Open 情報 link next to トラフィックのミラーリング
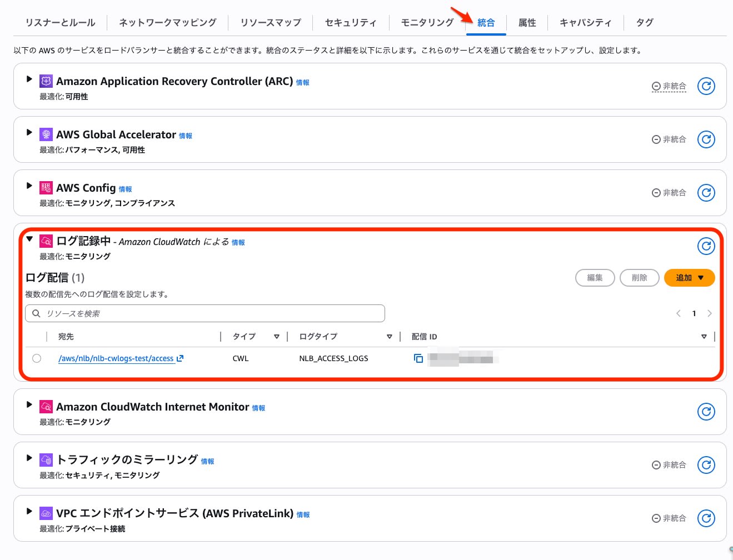Image resolution: width=733 pixels, height=560 pixels. coord(207,462)
